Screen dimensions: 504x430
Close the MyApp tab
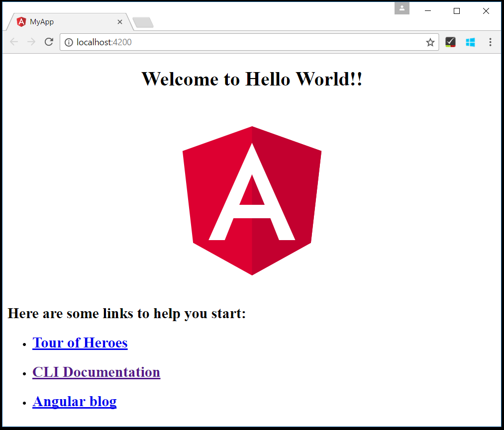119,21
